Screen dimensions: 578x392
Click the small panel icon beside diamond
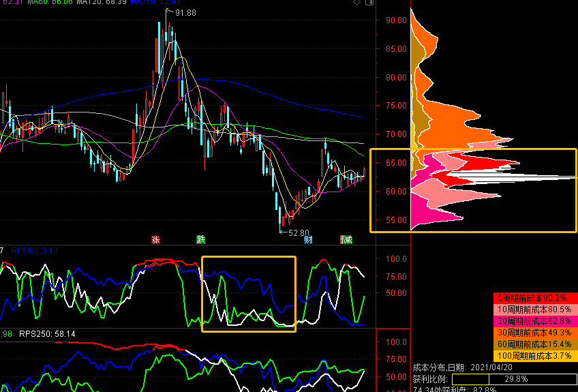click(369, 3)
